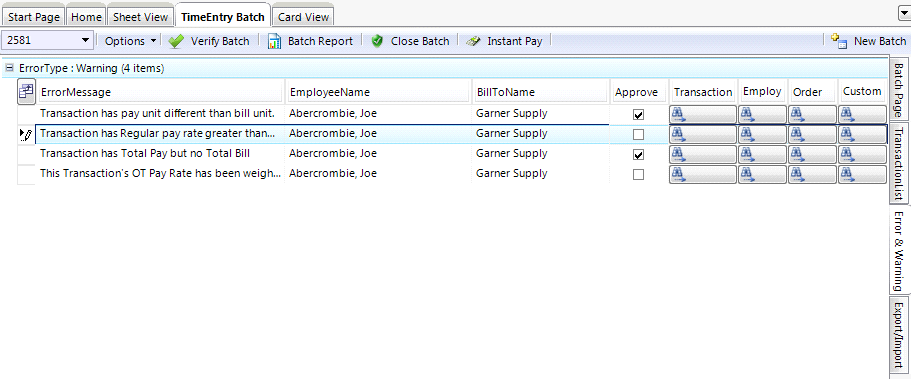Sort by the BillToName column header
911x379 pixels.
pyautogui.click(x=541, y=92)
